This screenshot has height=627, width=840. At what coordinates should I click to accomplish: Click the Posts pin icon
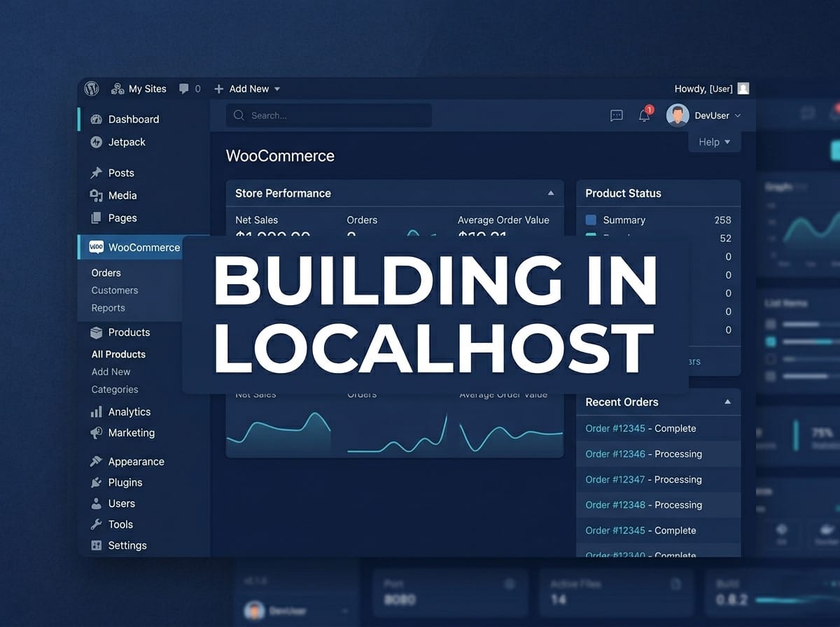97,173
